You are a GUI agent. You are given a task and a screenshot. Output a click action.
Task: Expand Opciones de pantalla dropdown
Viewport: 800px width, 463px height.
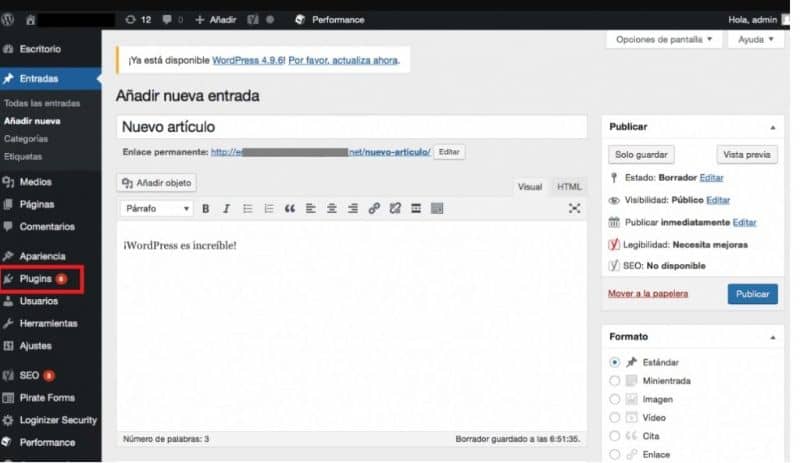point(664,39)
